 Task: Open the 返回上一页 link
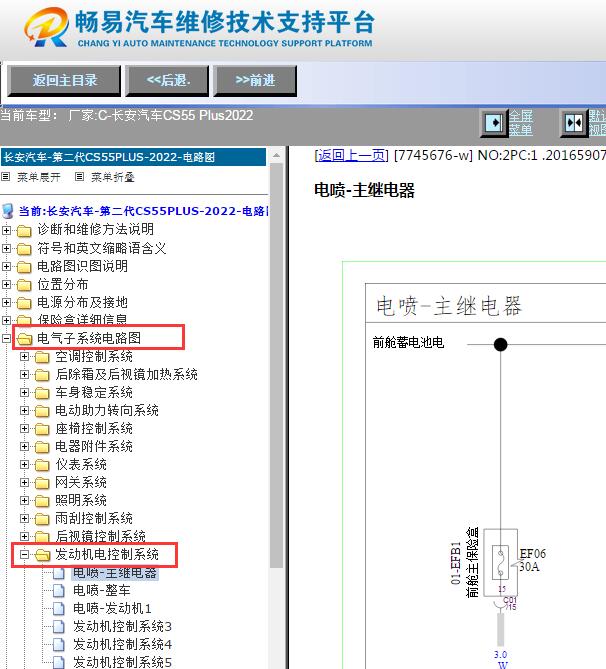[x=351, y=155]
